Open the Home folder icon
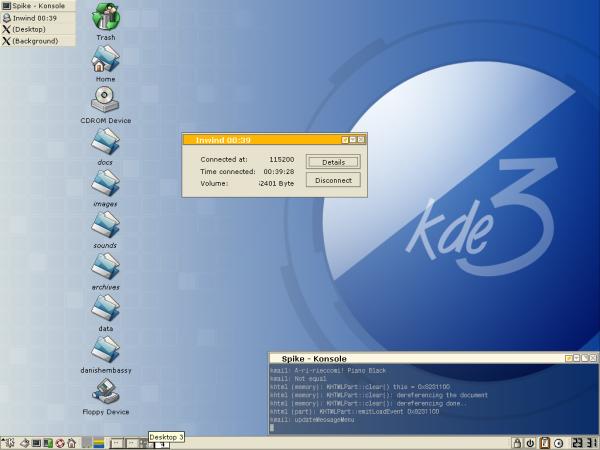600x450 pixels. (106, 63)
